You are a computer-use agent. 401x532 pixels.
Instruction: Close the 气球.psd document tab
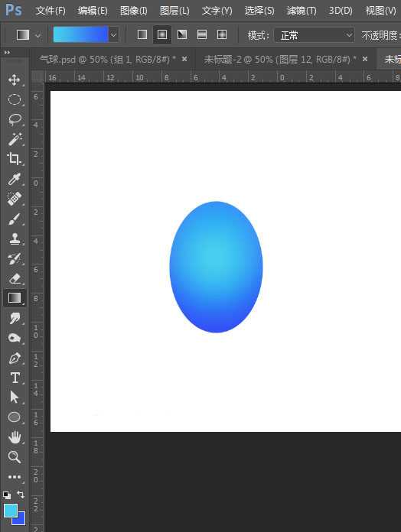point(184,59)
